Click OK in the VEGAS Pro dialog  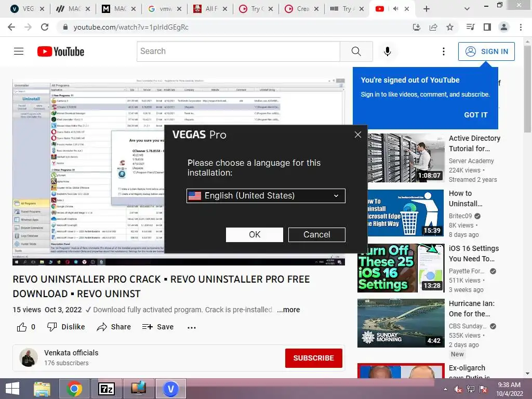(254, 234)
